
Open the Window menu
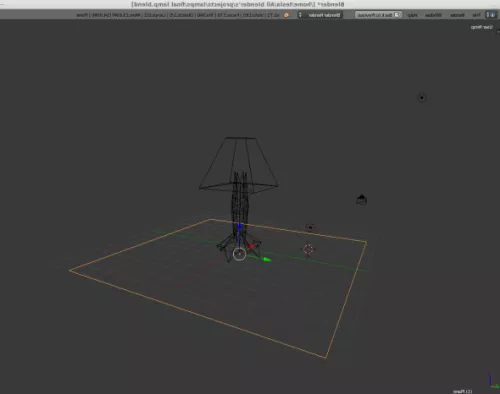[x=433, y=15]
